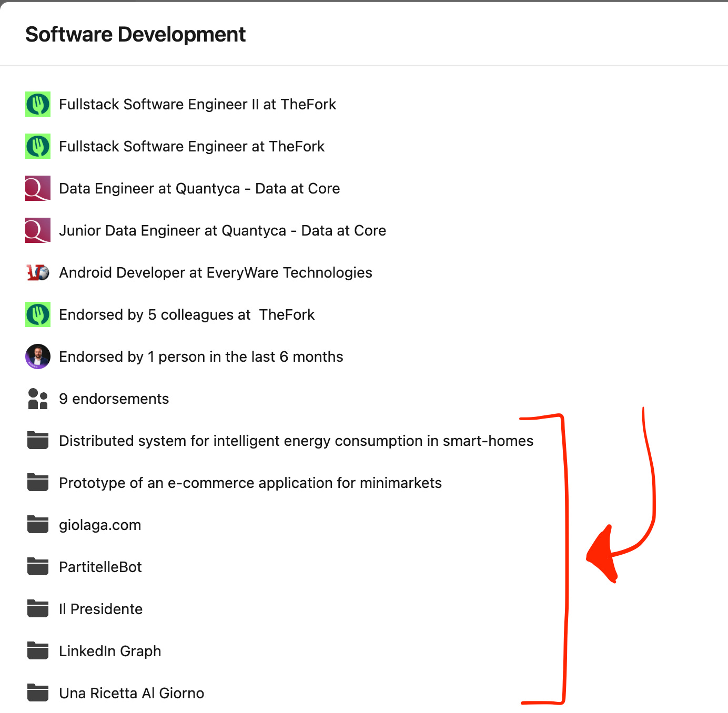This screenshot has width=728, height=713.
Task: Click folder icon beside Il Presidente
Action: pyautogui.click(x=38, y=609)
